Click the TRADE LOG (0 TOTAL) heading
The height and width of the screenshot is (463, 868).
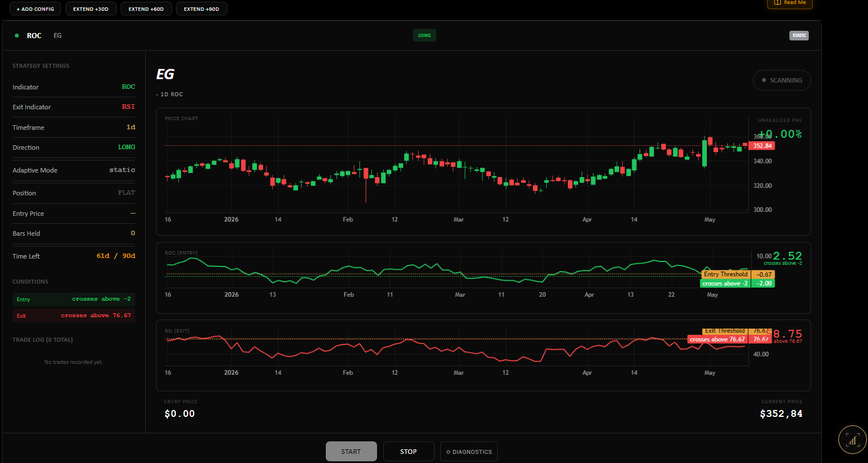pyautogui.click(x=43, y=340)
